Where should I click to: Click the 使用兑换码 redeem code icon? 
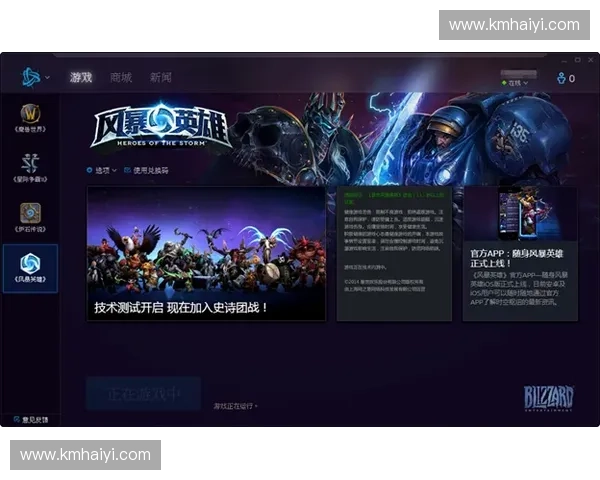coord(129,171)
